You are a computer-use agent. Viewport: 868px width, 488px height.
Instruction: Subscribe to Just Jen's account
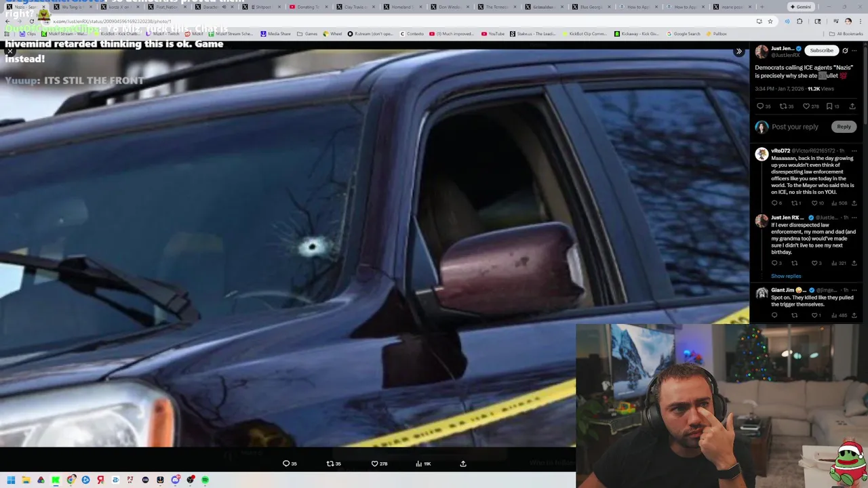(821, 50)
